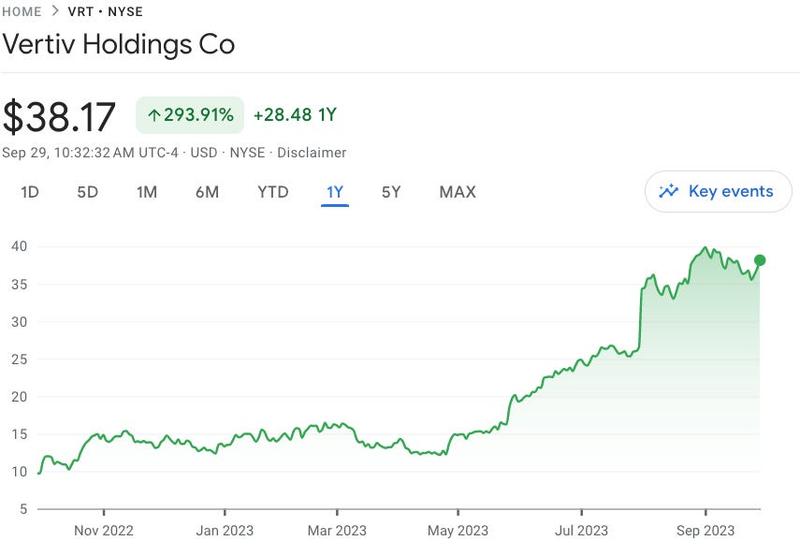
Task: Click the 5 y-axis label
Action: [x=23, y=509]
